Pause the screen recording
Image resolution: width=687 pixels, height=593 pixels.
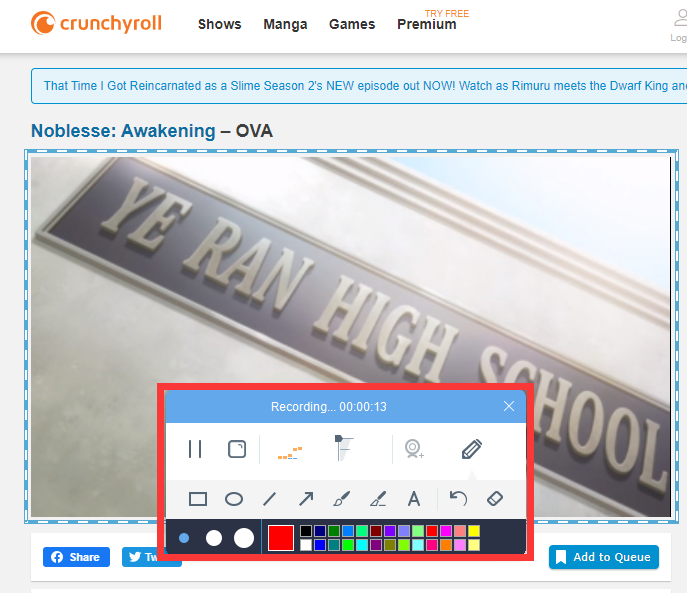tap(195, 449)
